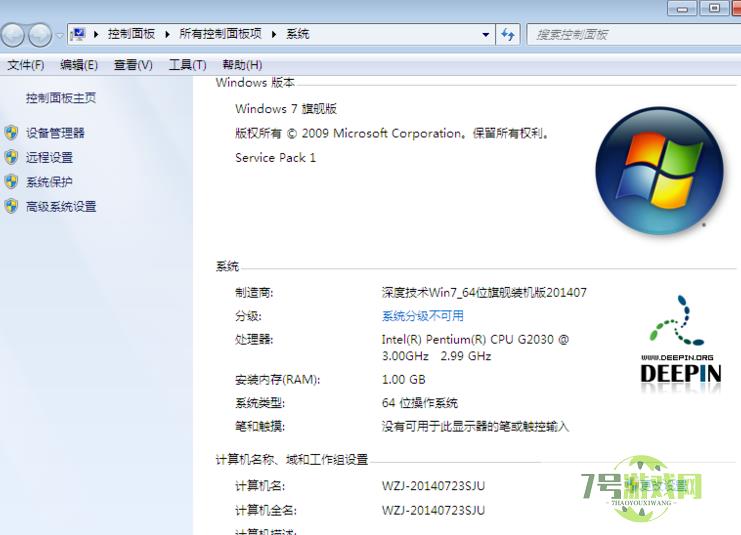Click the 制造商: label
This screenshot has width=741, height=535.
pos(254,293)
